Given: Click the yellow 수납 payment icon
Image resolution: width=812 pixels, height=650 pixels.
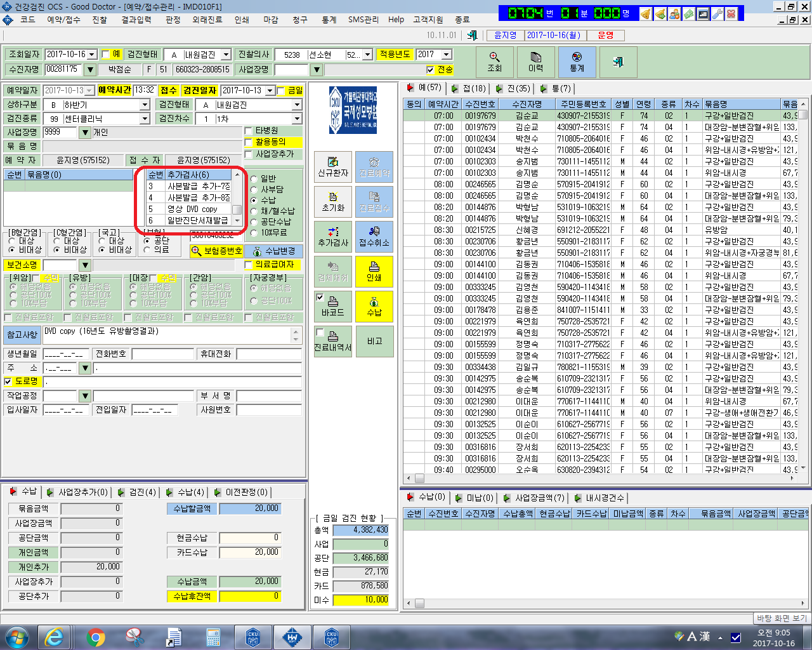Looking at the screenshot, I should (x=374, y=307).
